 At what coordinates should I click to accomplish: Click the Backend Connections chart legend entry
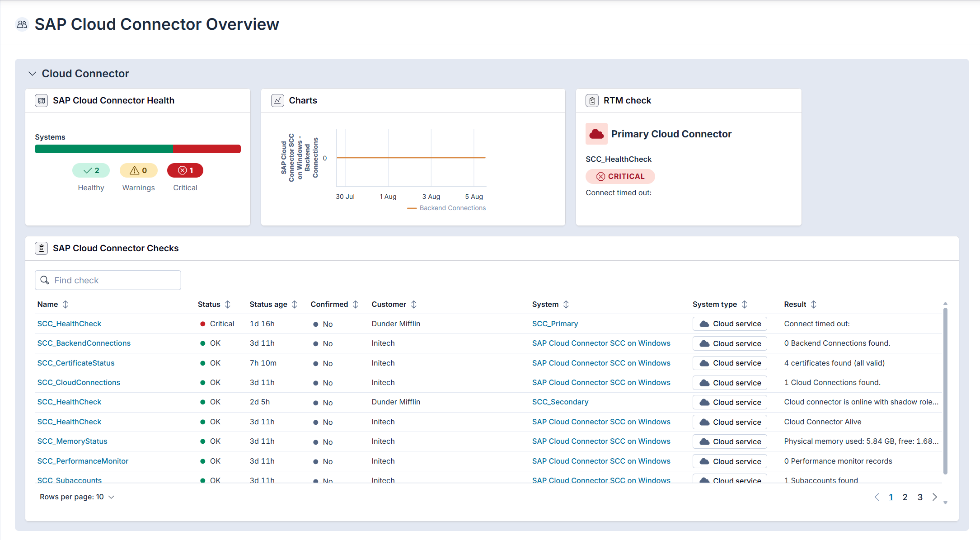[x=446, y=208]
